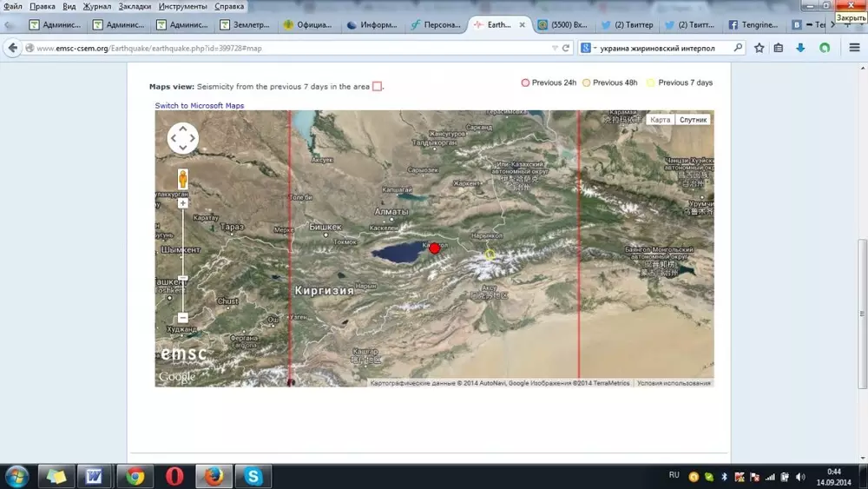This screenshot has width=868, height=489.
Task: Open the URL bar history dropdown arrow
Action: pos(552,48)
